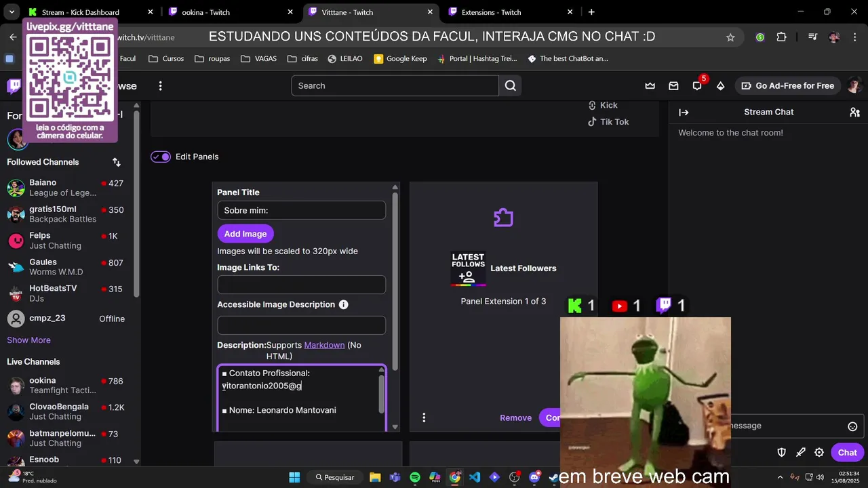The image size is (868, 488).
Task: Click the Tik Tok social link
Action: [x=608, y=122]
